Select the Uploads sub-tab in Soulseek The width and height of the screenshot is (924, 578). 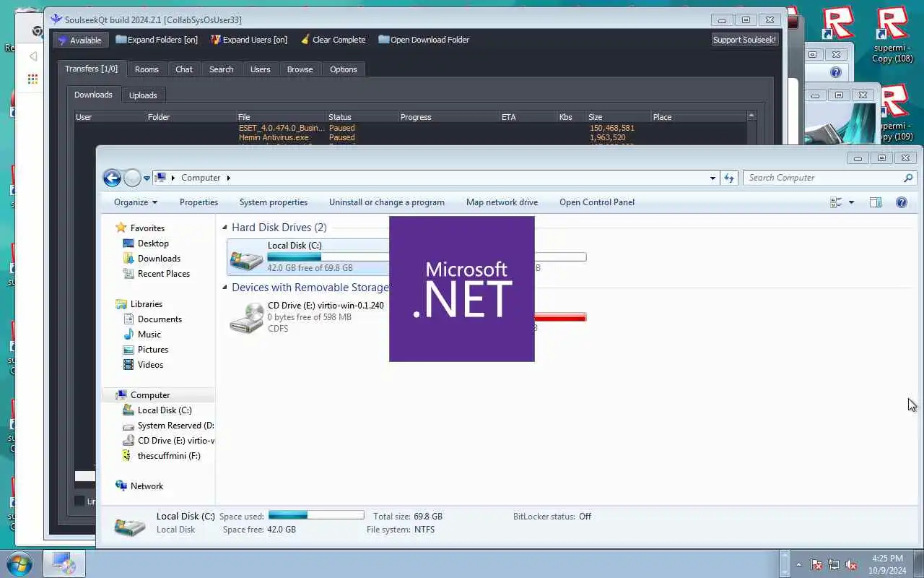(x=143, y=95)
